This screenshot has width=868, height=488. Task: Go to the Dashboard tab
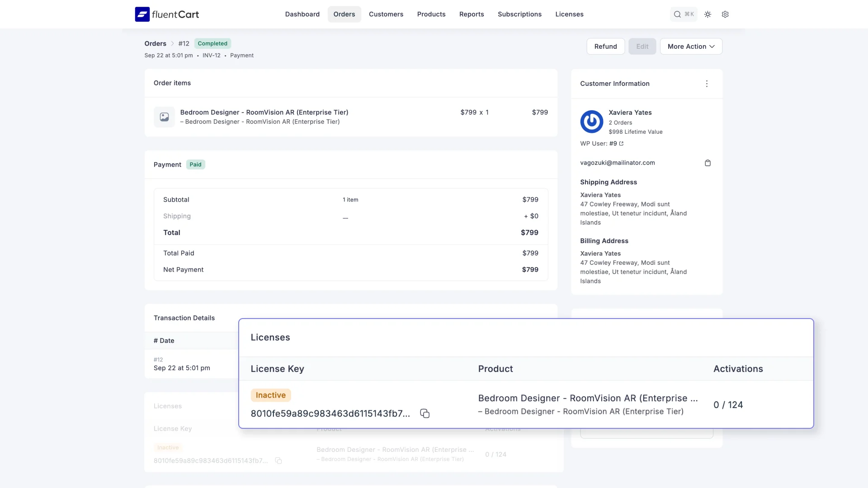(302, 14)
